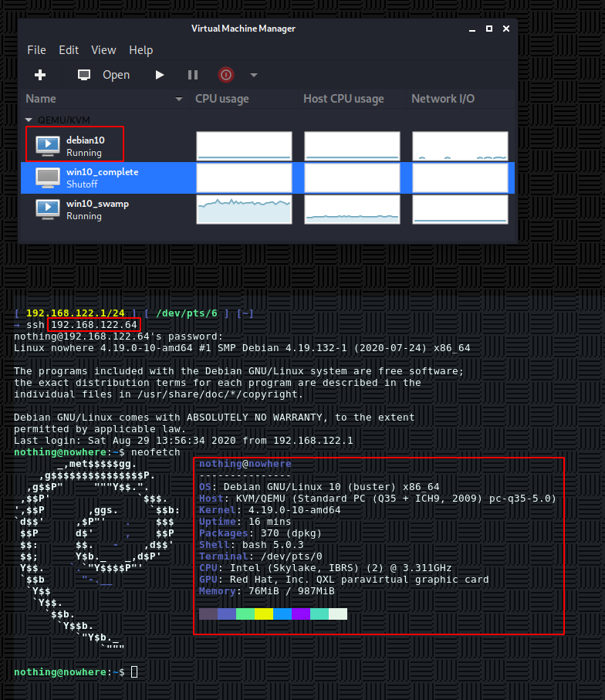Viewport: 605px width, 700px height.
Task: Click the Host KVM/QEMU line
Action: coord(377,499)
